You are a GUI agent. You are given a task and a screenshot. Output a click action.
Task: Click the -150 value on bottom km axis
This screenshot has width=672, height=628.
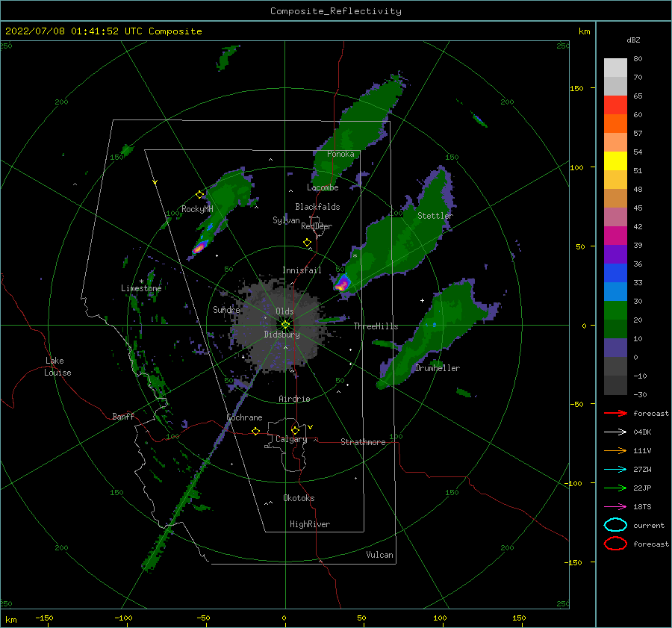(44, 618)
